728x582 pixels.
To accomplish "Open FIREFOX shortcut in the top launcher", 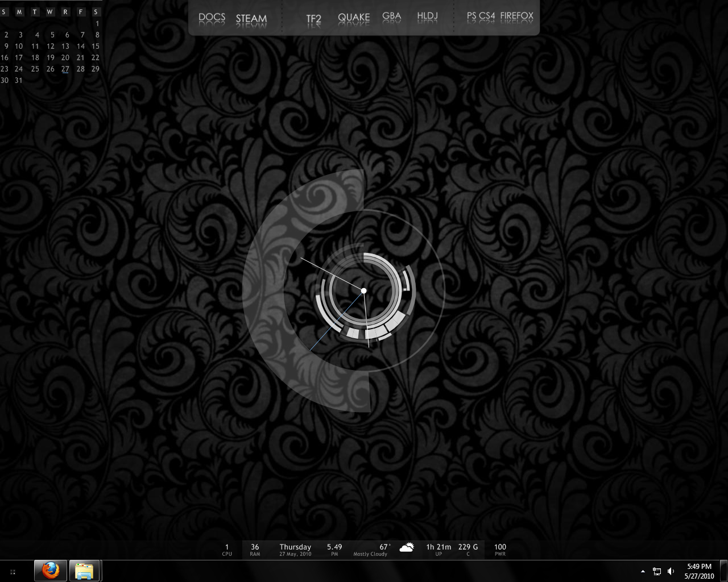I will (517, 16).
